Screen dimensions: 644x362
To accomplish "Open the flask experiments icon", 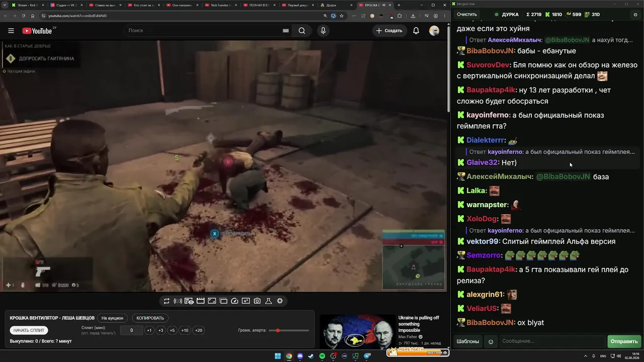I will (x=269, y=301).
